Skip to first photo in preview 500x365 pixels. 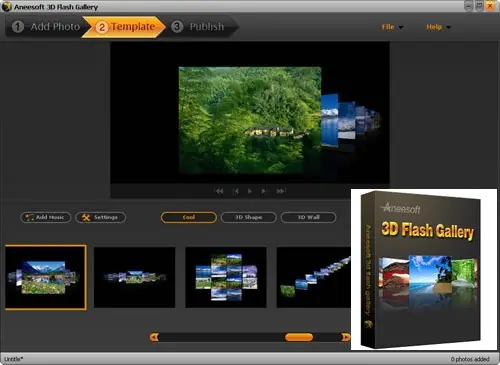tap(219, 191)
